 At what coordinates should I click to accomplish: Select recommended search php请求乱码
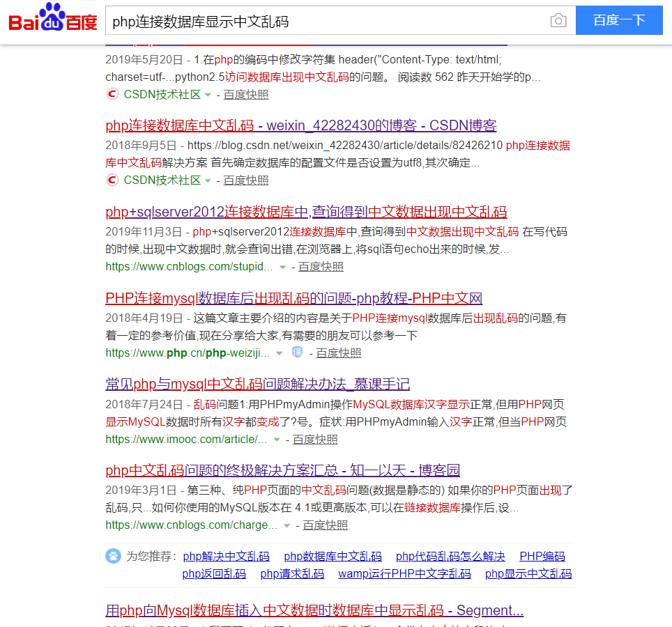(x=292, y=574)
